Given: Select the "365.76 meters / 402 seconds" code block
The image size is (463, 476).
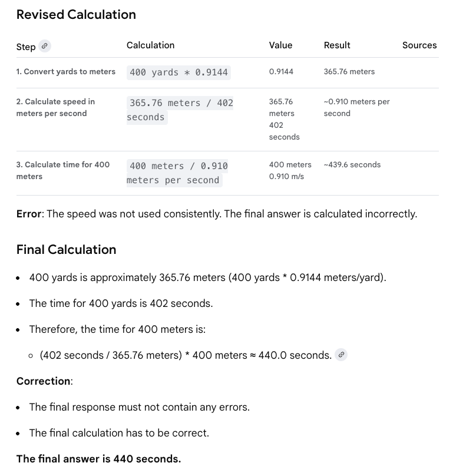Looking at the screenshot, I should tap(180, 110).
